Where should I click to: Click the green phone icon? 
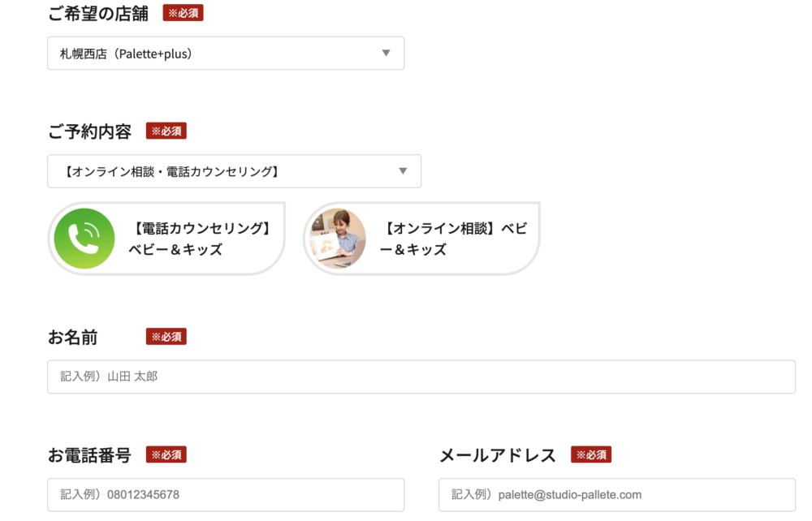[84, 239]
